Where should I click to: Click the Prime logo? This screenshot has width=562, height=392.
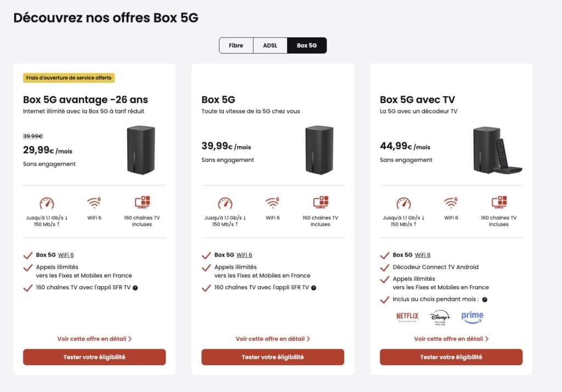click(x=472, y=316)
